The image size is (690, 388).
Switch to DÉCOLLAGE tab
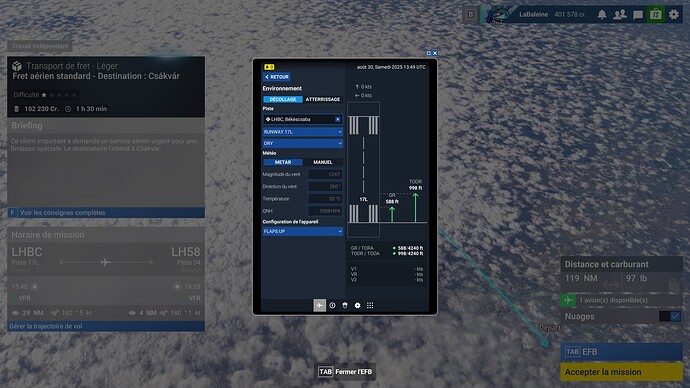click(x=283, y=99)
